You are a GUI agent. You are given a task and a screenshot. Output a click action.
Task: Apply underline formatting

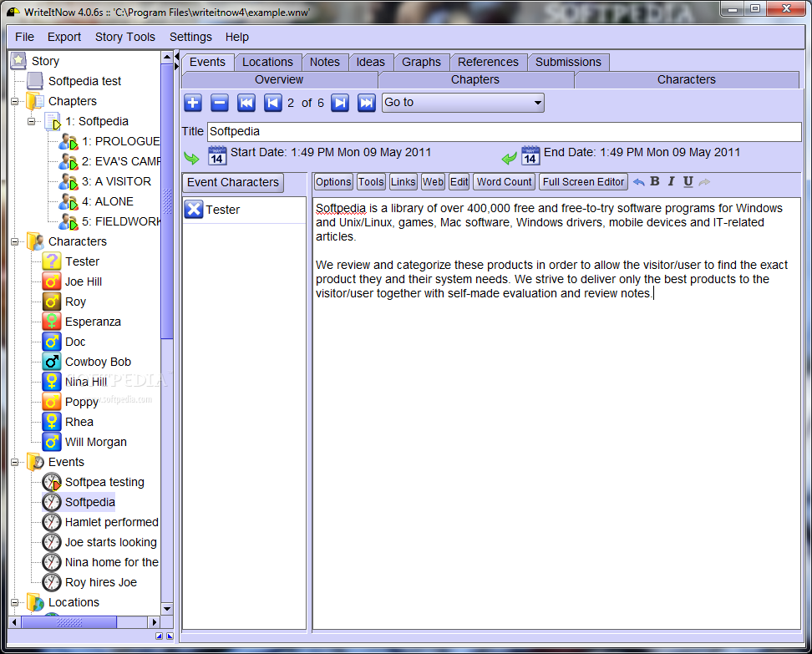click(688, 181)
